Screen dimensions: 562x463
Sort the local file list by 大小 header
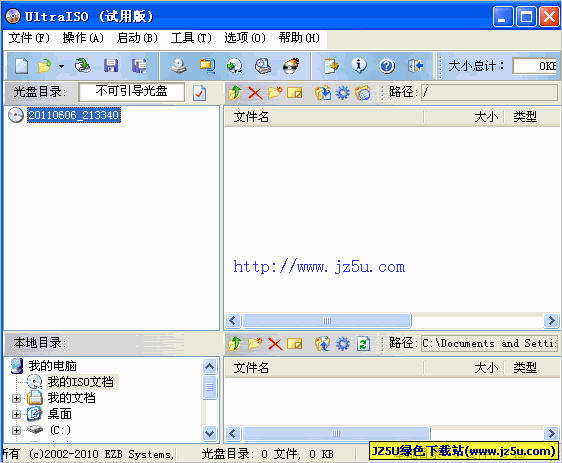pos(464,368)
